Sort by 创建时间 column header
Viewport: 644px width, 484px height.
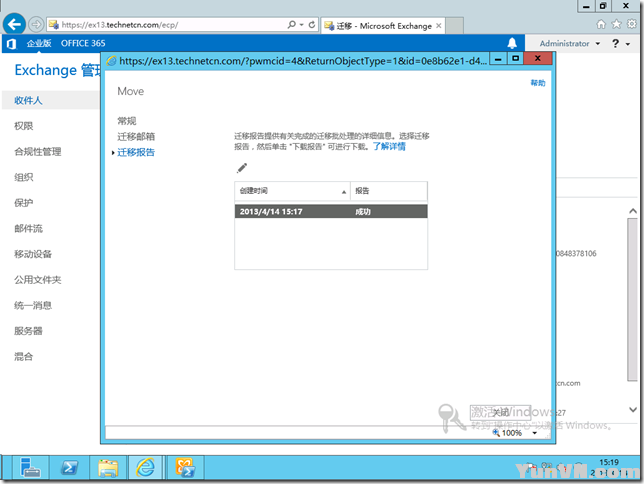coord(292,191)
